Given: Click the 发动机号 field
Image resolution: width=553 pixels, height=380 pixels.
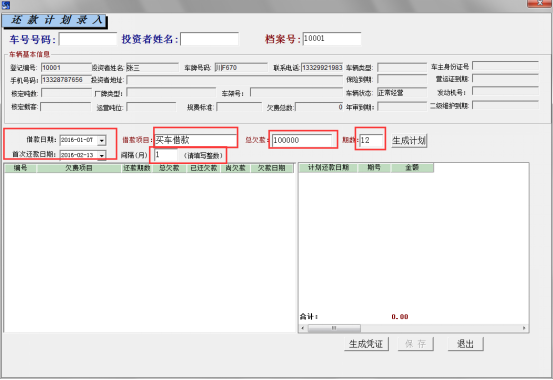Looking at the screenshot, I should tap(505, 92).
